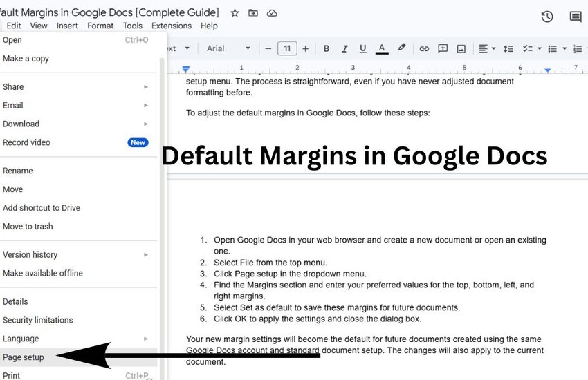588x380 pixels.
Task: Expand the bulleted list options arrow
Action: (x=564, y=48)
